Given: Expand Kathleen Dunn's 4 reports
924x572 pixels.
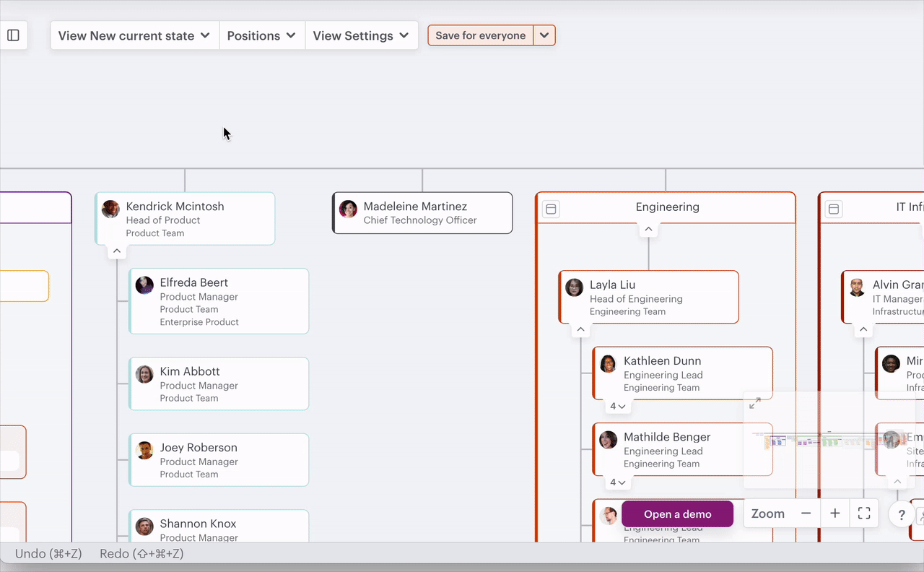Looking at the screenshot, I should click(617, 407).
